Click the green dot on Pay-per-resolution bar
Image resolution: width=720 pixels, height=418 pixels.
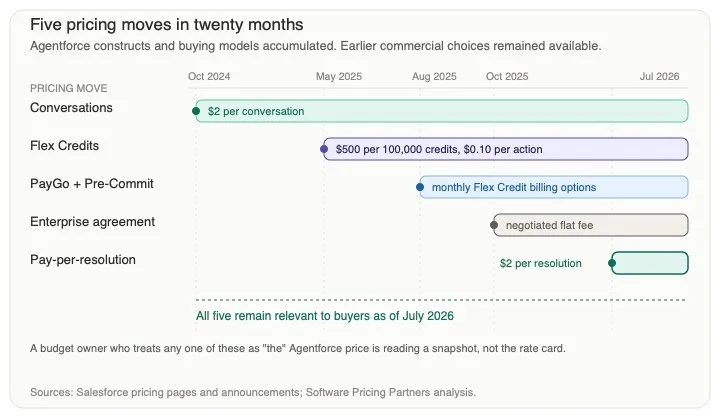(x=612, y=263)
